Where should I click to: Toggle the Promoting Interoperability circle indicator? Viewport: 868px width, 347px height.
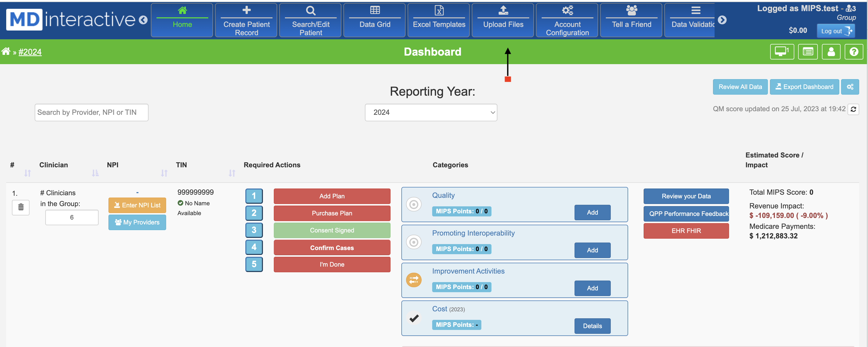(x=414, y=242)
